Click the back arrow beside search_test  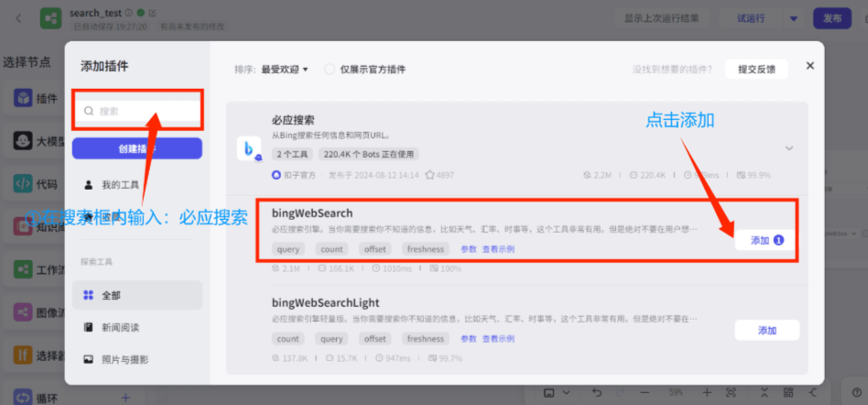click(18, 18)
